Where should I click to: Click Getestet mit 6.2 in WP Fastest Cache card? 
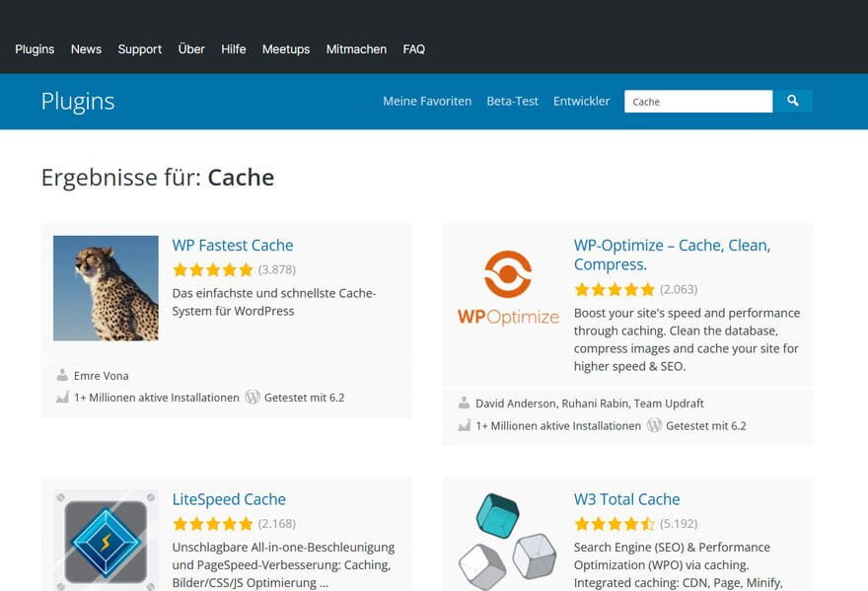(304, 398)
